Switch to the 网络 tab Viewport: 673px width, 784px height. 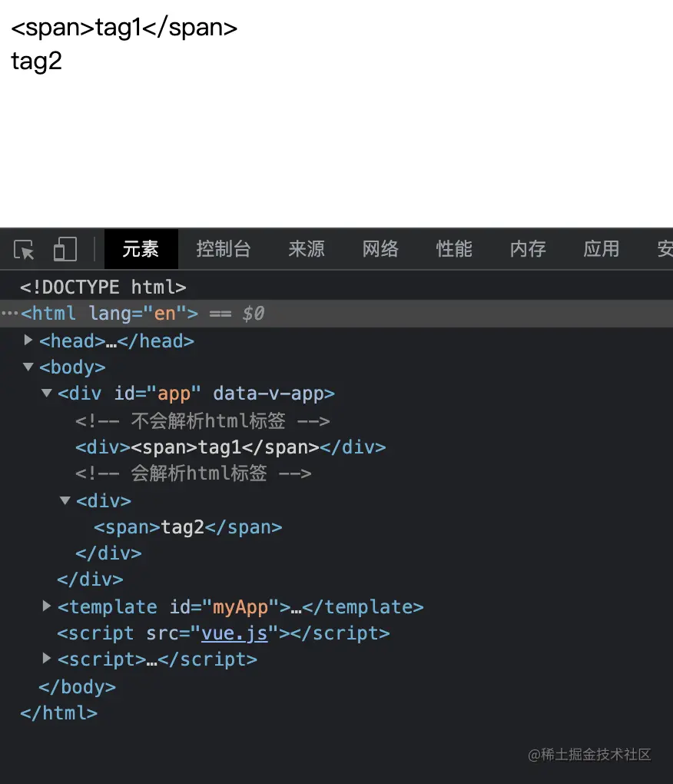coord(380,249)
